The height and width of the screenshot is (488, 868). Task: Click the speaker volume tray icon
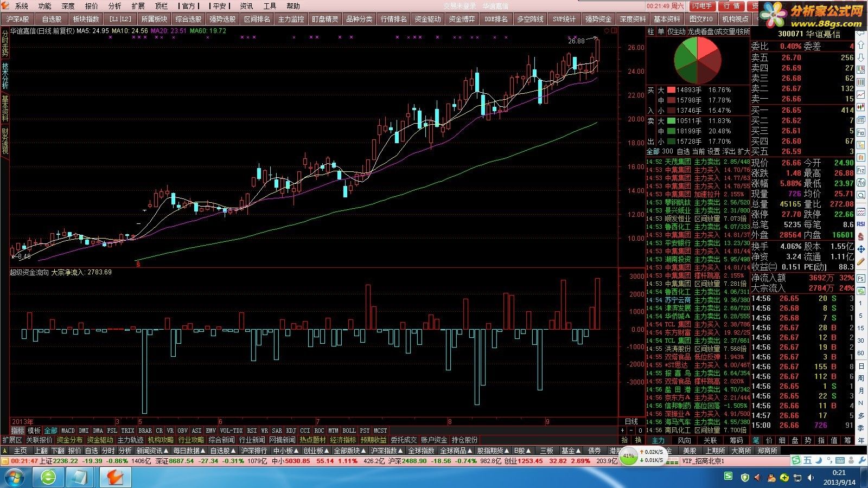pos(810,477)
